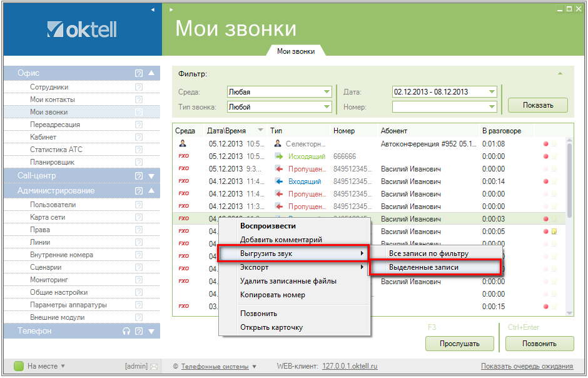
Task: Open the Дата range dropdown
Action: (x=492, y=92)
